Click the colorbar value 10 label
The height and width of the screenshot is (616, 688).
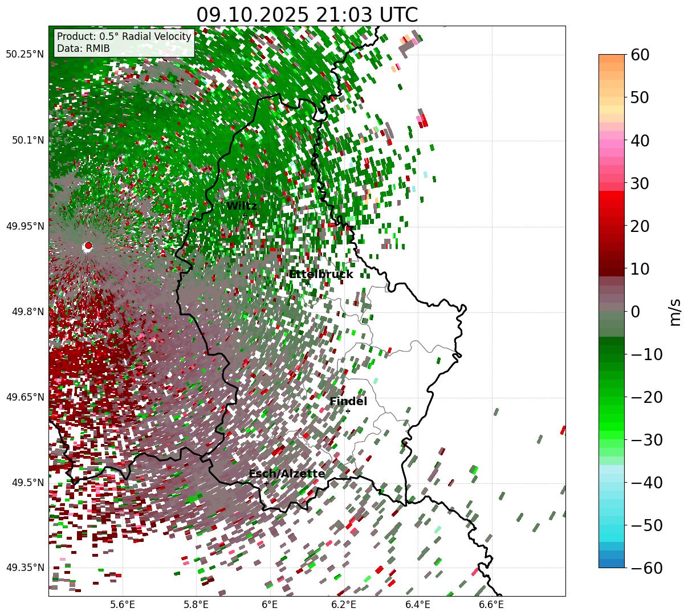tap(638, 268)
